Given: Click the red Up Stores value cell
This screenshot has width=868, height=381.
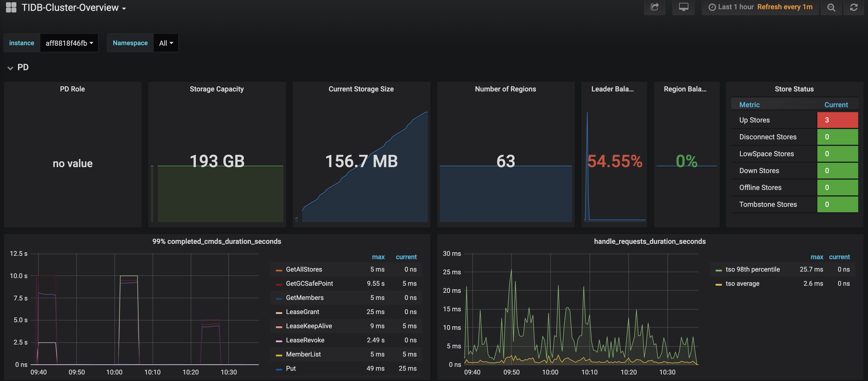Looking at the screenshot, I should pos(837,120).
